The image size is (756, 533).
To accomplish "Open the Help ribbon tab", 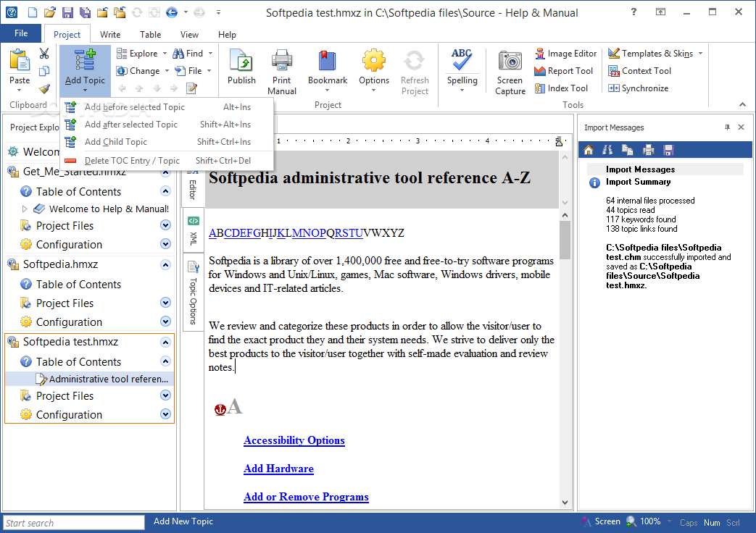I will (227, 35).
